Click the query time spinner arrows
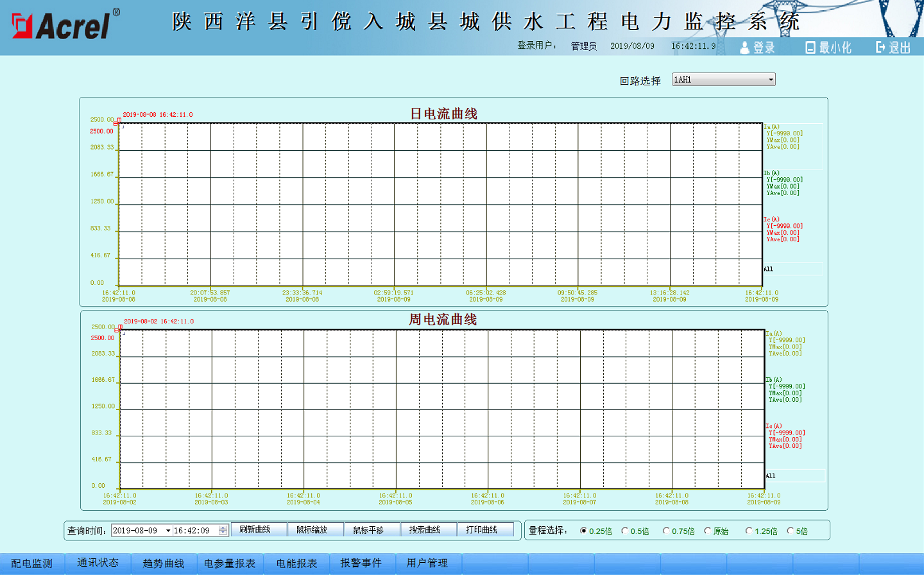 pos(223,531)
